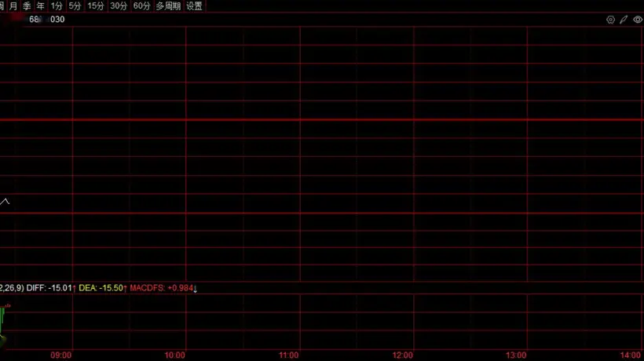This screenshot has width=644, height=361.
Task: Click the DIFF: -15.01 indicator value
Action: 49,288
